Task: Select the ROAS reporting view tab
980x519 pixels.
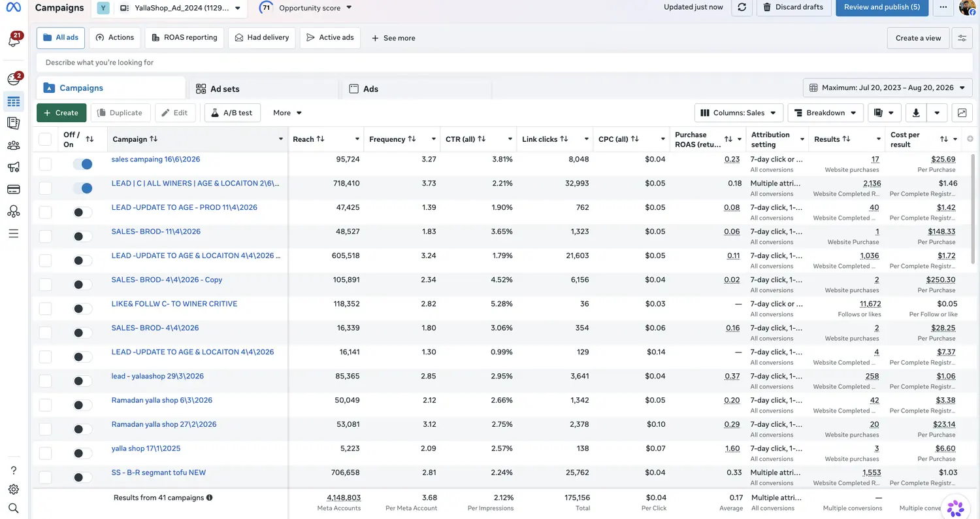Action: pyautogui.click(x=184, y=38)
